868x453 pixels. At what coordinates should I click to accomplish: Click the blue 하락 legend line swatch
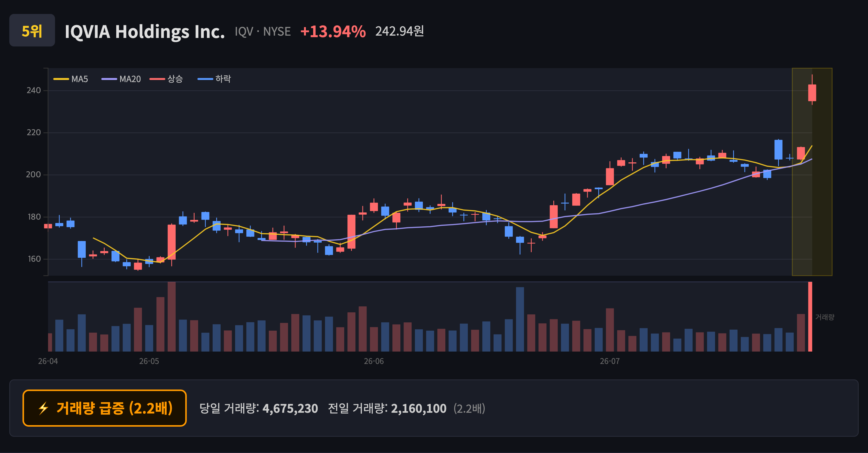205,79
